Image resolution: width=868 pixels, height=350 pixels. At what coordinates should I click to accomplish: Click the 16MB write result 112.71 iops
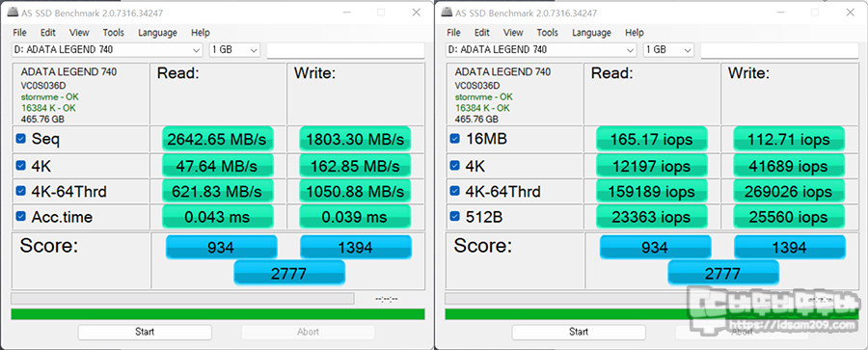(789, 139)
